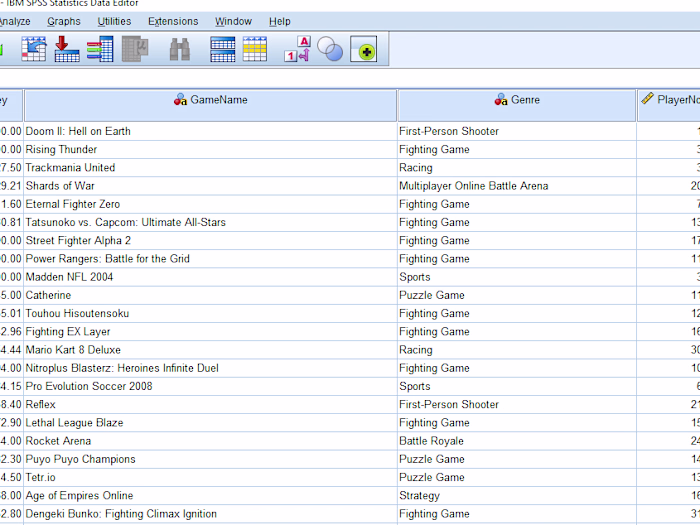The height and width of the screenshot is (525, 700).
Task: Click the Show All Variables plus icon
Action: (363, 49)
